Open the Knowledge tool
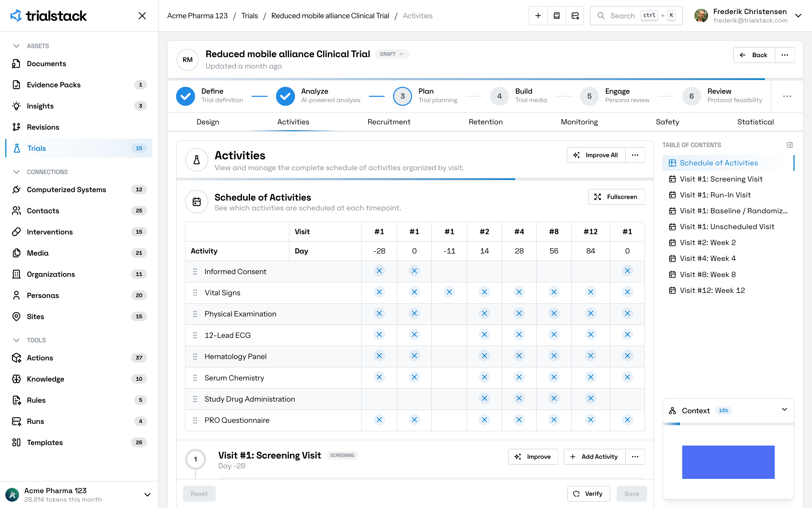The width and height of the screenshot is (812, 508). [x=79, y=379]
